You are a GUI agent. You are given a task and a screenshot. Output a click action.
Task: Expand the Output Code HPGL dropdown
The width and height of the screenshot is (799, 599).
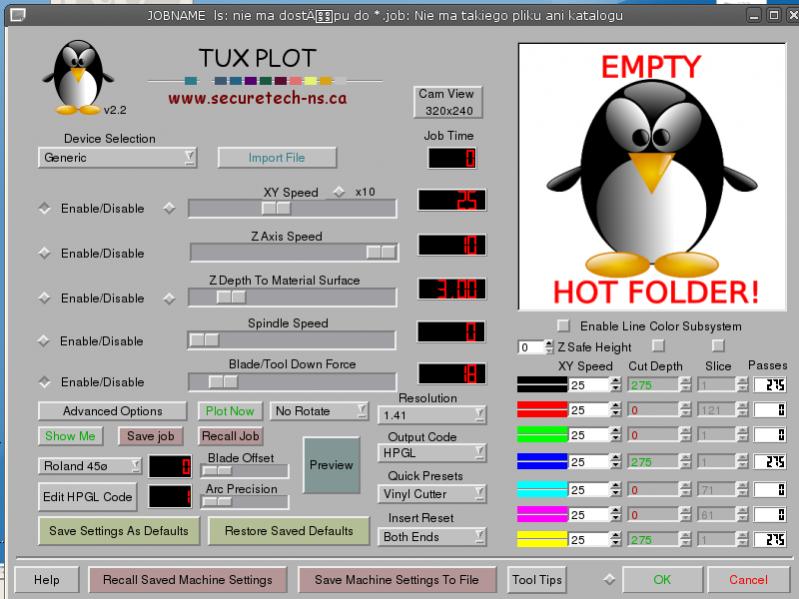point(433,453)
